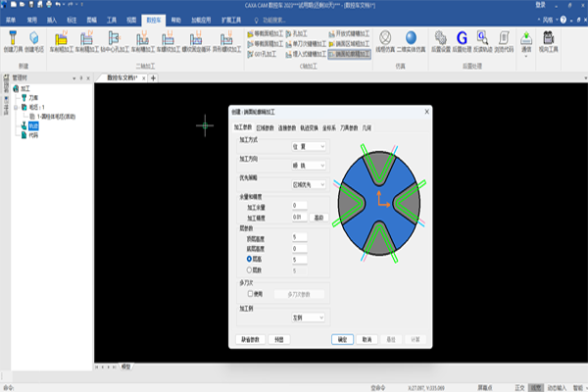Viewport: 588px width, 392px height.
Task: Open 后置处理 post-processing G icon
Action: 462,41
